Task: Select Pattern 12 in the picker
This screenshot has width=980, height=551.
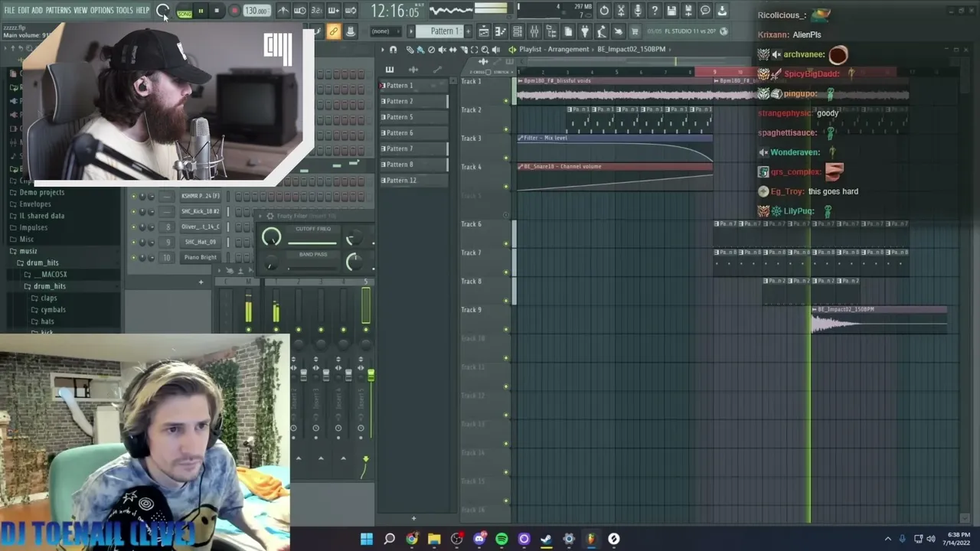Action: 413,181
